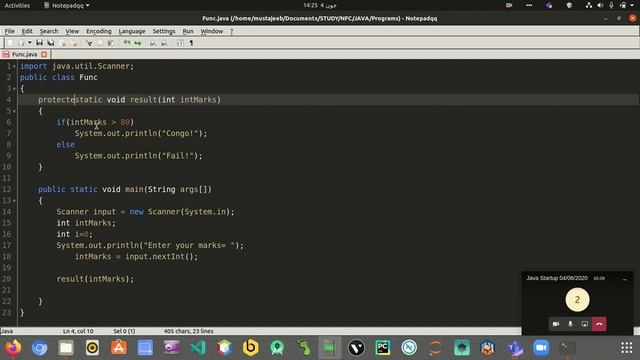Collapse the fold marker at line 1
Screen dimensions: 640x360
[14, 66]
